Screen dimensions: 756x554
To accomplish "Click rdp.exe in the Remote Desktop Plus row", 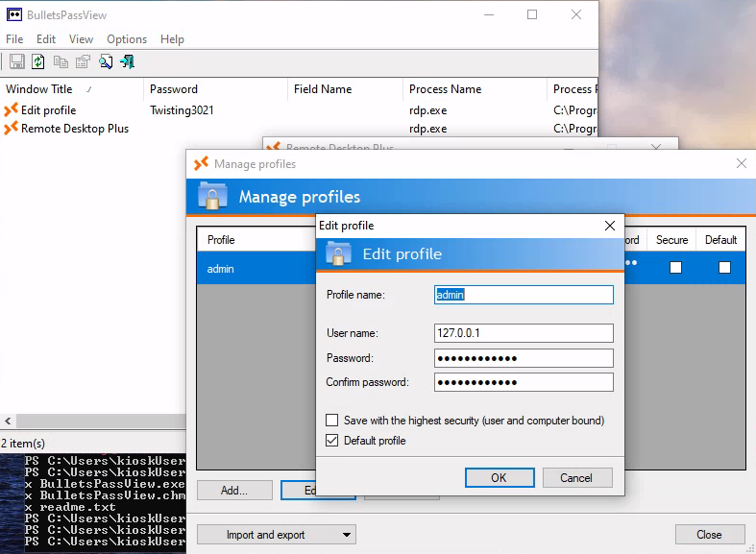I will pos(428,129).
